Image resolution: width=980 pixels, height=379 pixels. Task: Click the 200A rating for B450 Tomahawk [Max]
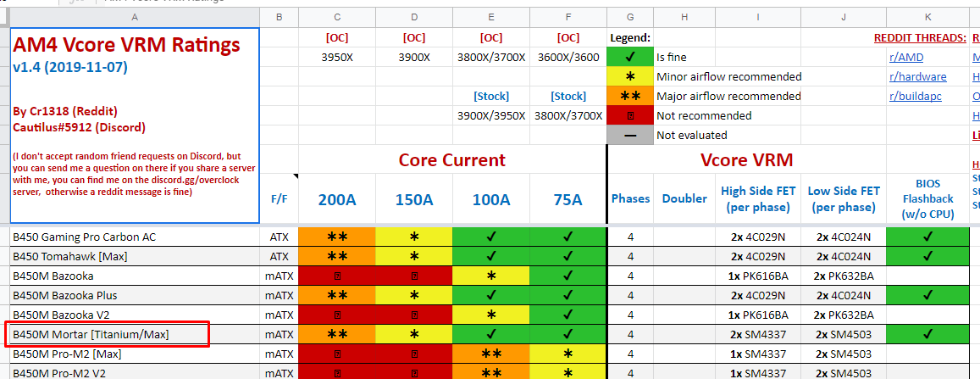(x=337, y=256)
